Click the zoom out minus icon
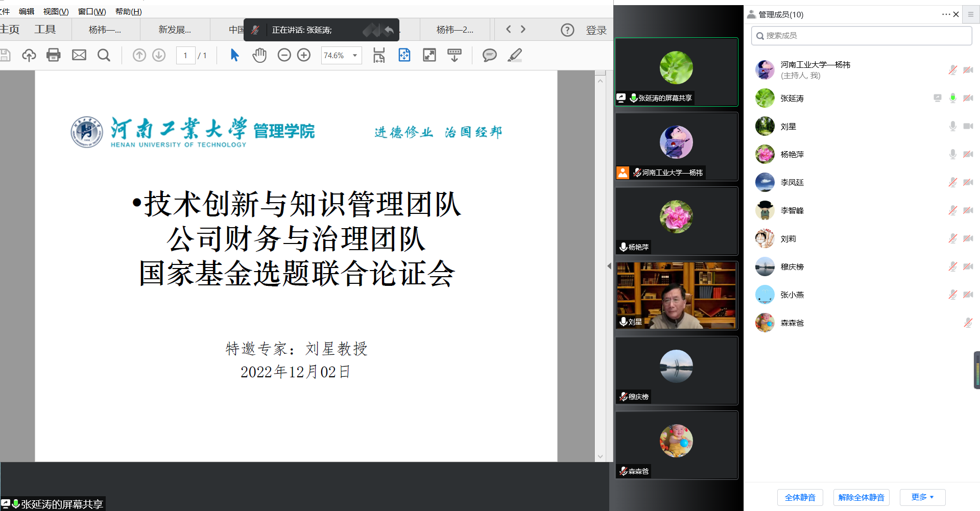 click(284, 55)
